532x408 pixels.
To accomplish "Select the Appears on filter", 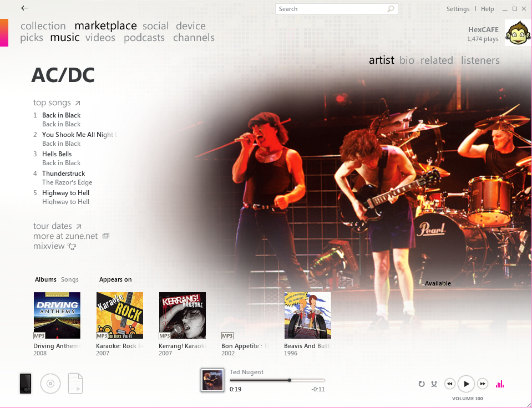I will 115,279.
